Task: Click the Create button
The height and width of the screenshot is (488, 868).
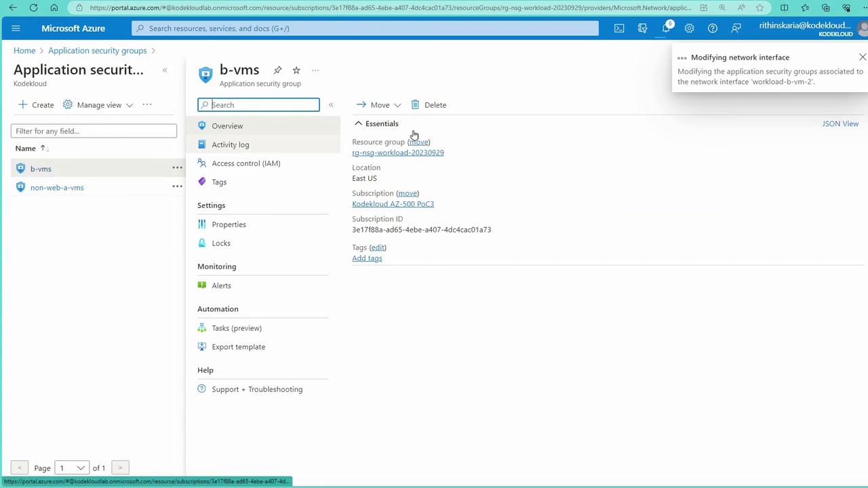Action: [36, 105]
